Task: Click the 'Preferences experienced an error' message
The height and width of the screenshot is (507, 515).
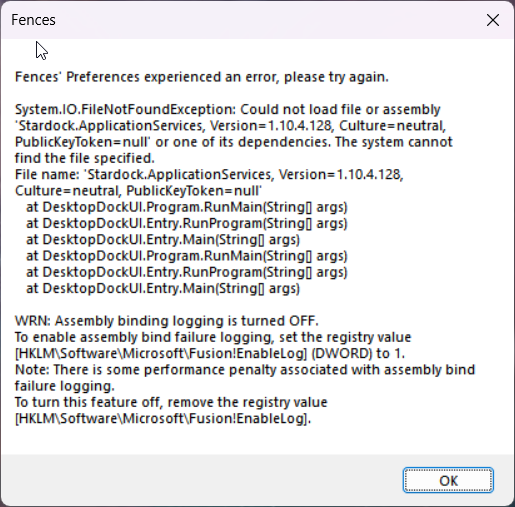Action: click(202, 77)
